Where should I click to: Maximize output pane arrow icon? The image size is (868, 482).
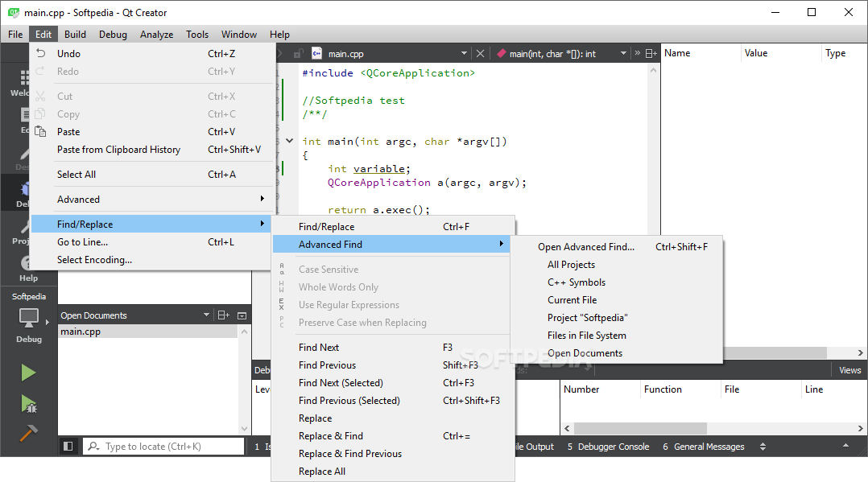tap(845, 446)
